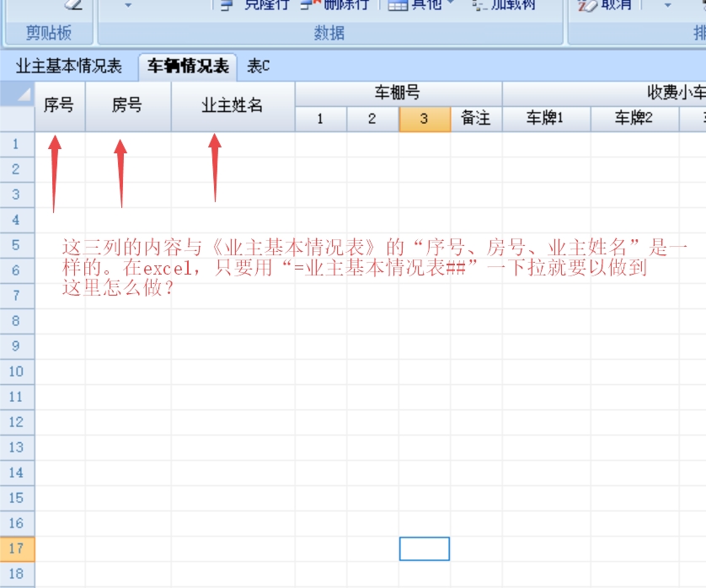Expand the dropdown arrow right of 取消
The width and height of the screenshot is (706, 588).
pos(667,5)
